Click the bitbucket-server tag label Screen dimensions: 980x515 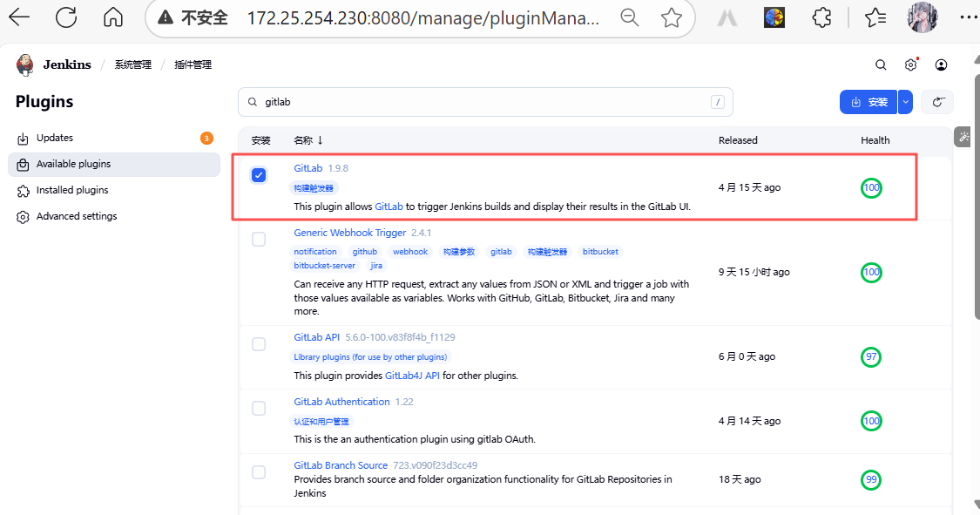(x=324, y=266)
